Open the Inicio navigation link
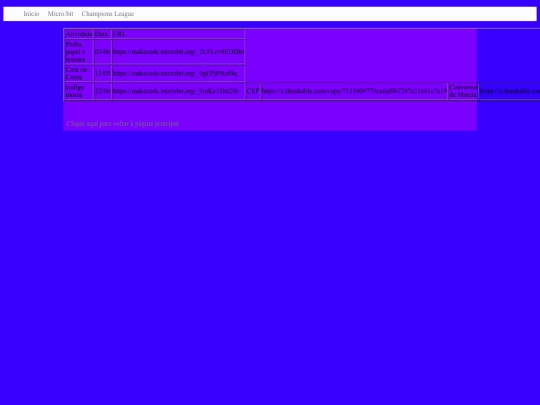The width and height of the screenshot is (540, 405). 31,14
